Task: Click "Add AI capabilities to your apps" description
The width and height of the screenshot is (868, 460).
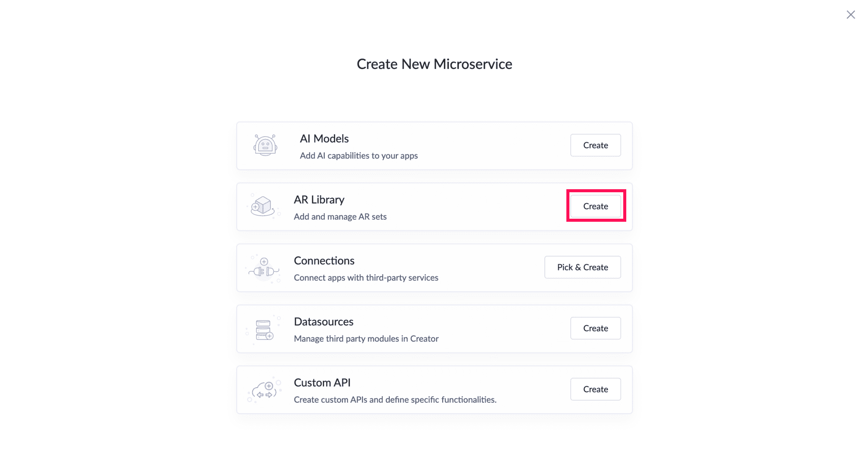Action: click(358, 156)
